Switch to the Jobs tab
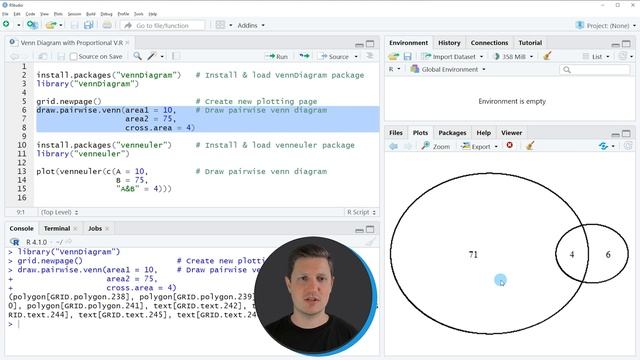This screenshot has width=640, height=360. (95, 228)
